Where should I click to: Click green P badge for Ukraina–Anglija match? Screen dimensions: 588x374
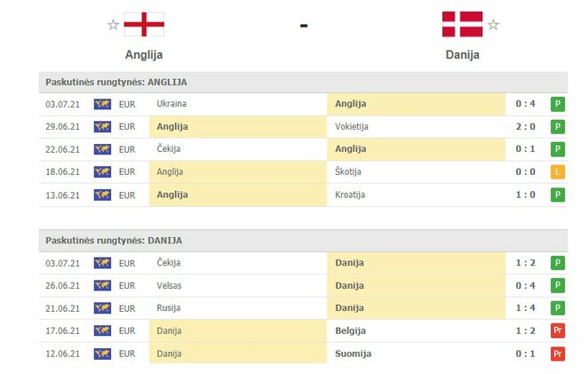point(558,104)
